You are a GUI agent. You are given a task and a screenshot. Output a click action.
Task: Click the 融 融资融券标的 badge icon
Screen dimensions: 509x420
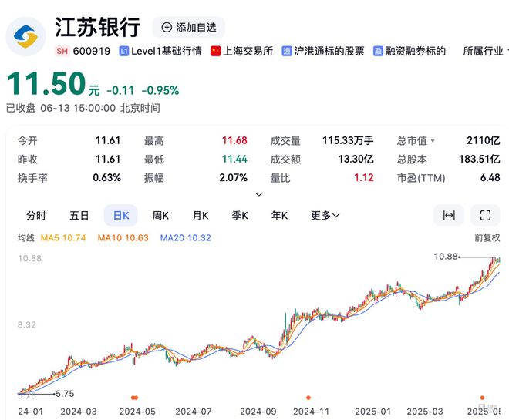click(x=378, y=51)
